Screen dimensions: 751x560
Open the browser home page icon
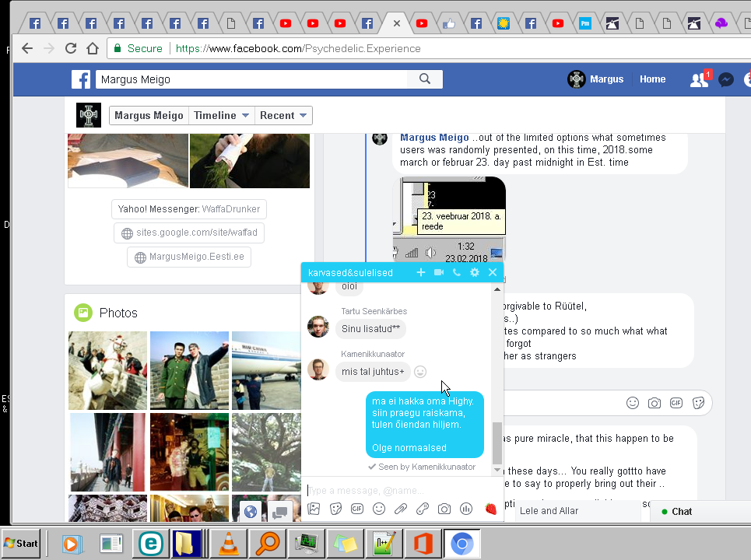93,48
